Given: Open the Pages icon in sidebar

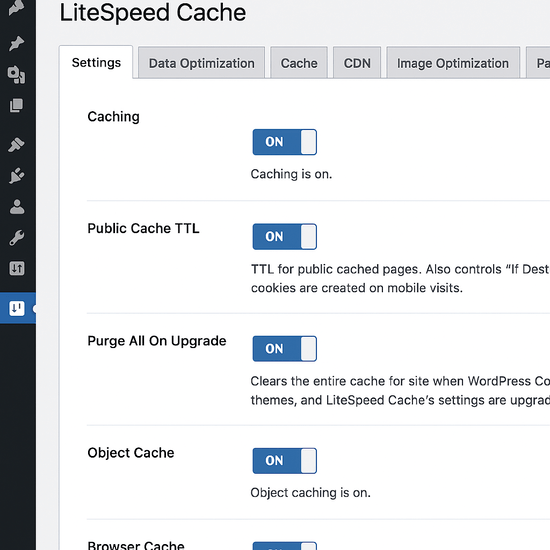Looking at the screenshot, I should coord(16,105).
